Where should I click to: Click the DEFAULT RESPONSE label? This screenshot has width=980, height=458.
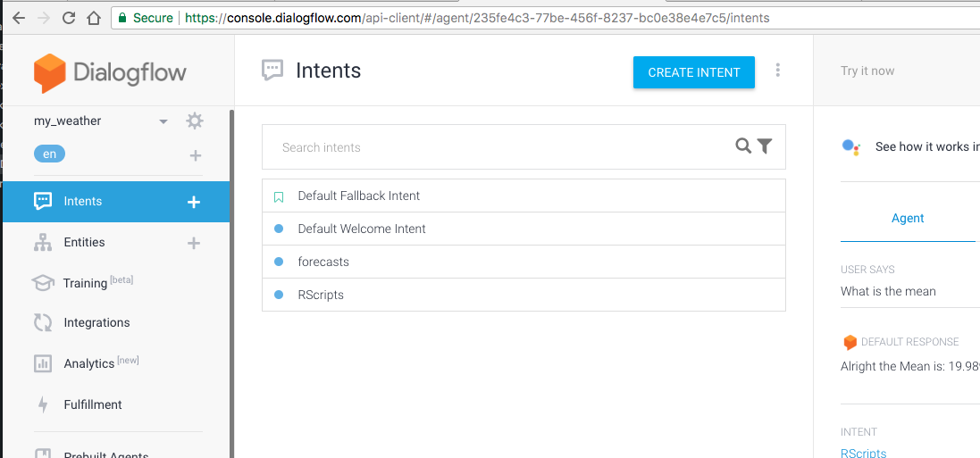[x=909, y=342]
